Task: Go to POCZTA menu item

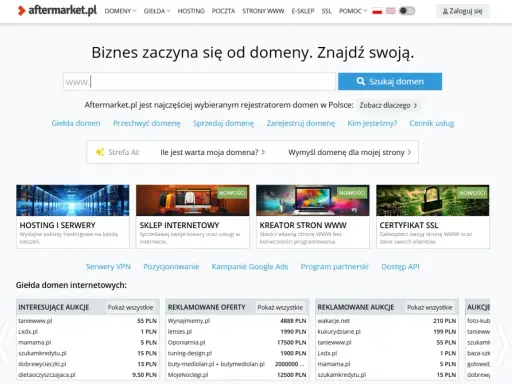Action: coord(223,11)
